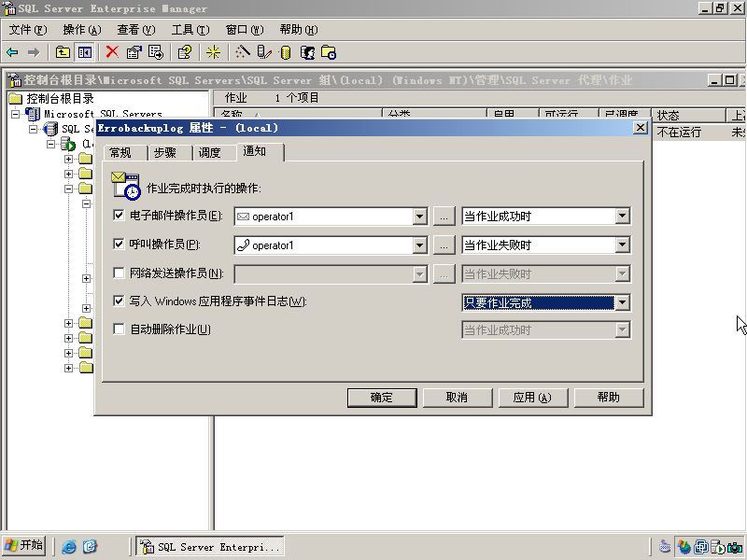The width and height of the screenshot is (747, 560).
Task: Open the 当作业失败时 pager condition dropdown
Action: (x=622, y=245)
